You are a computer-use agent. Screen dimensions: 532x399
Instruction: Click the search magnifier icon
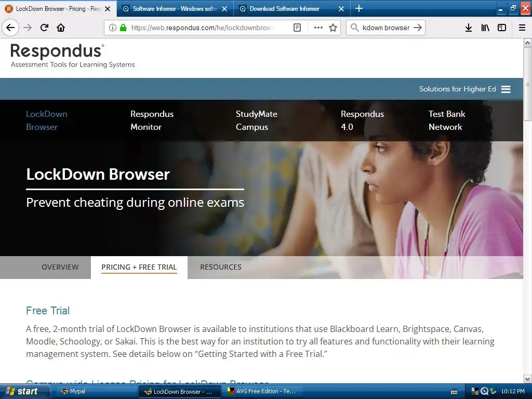tap(354, 28)
